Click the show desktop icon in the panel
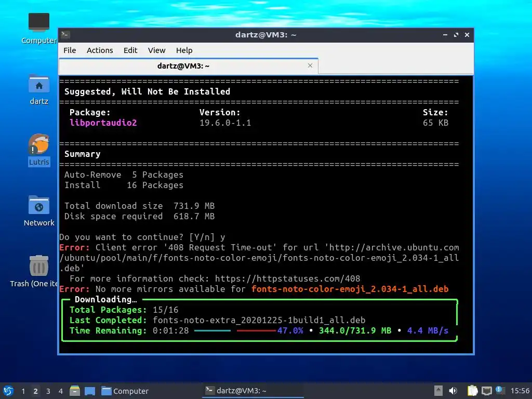Screen dimensions: 532x399 (90, 391)
